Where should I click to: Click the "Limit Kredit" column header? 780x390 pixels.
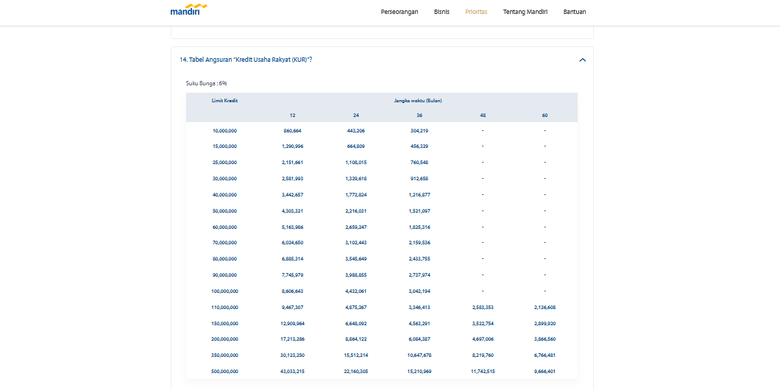224,100
